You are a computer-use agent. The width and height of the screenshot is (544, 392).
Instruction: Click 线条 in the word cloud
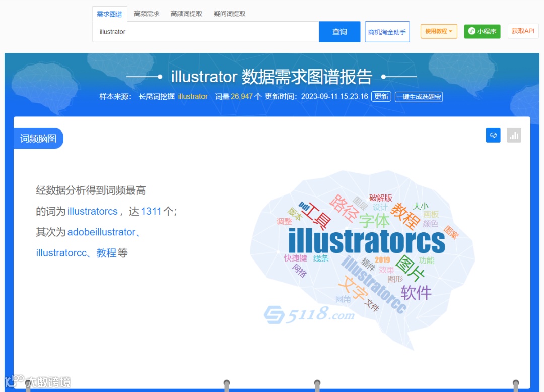click(321, 258)
